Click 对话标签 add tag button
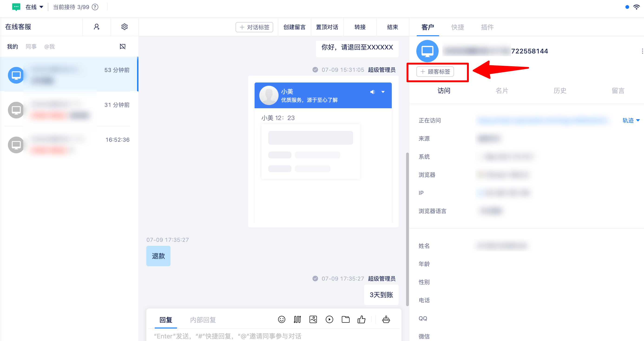The height and width of the screenshot is (341, 644). click(254, 27)
